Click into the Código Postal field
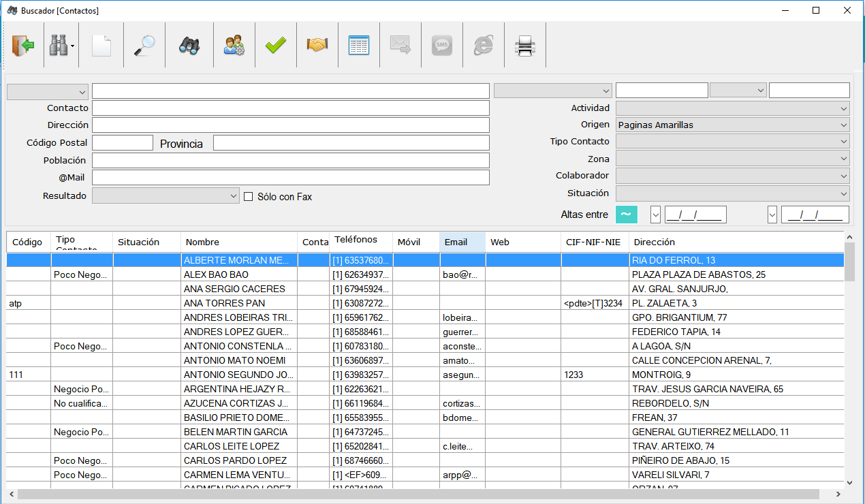Image resolution: width=865 pixels, height=504 pixels. tap(123, 142)
